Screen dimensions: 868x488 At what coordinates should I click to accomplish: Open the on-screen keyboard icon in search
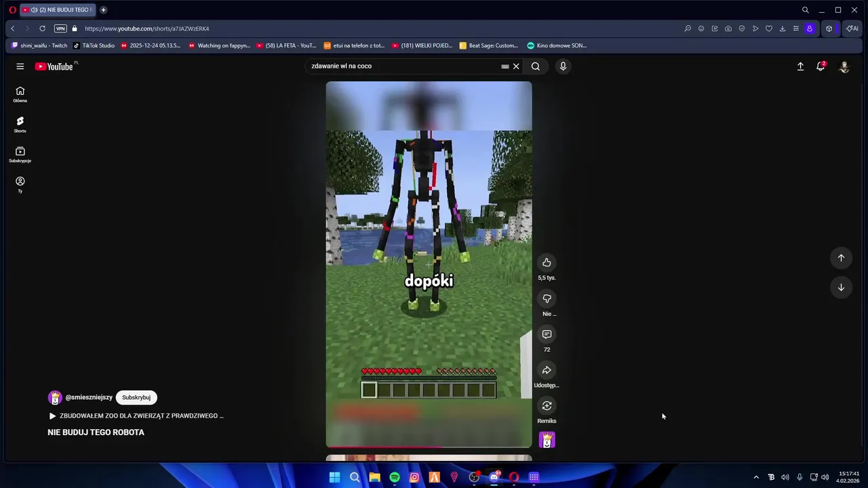click(505, 66)
